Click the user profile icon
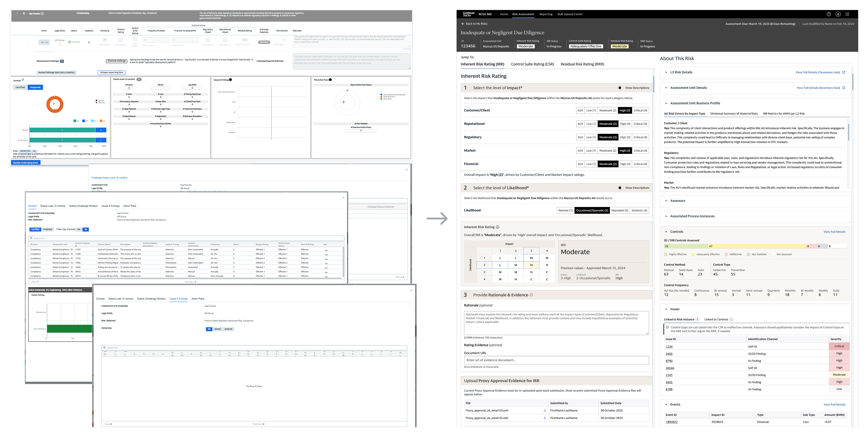Screen dimensions: 868x437 coord(838,14)
